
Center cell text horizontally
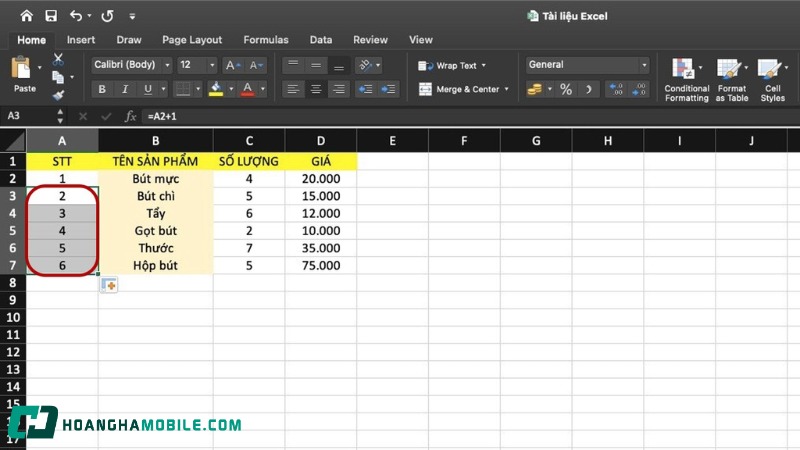click(x=316, y=89)
